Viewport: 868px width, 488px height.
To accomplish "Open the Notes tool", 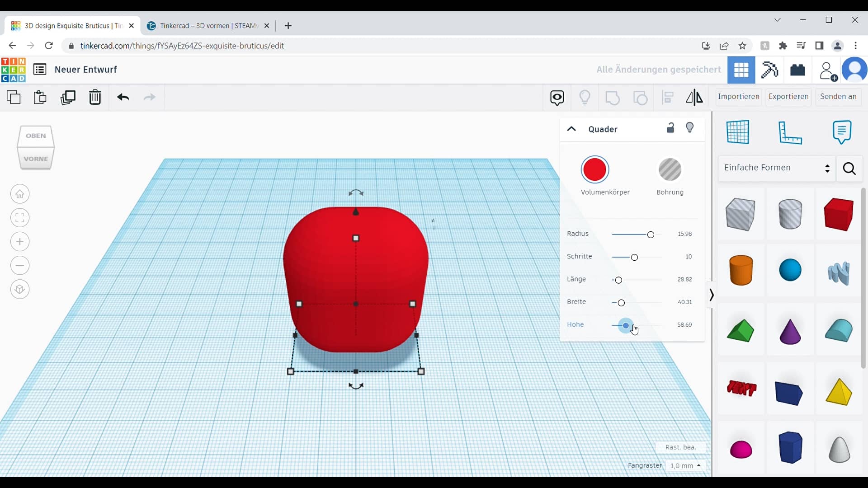I will coord(842,132).
